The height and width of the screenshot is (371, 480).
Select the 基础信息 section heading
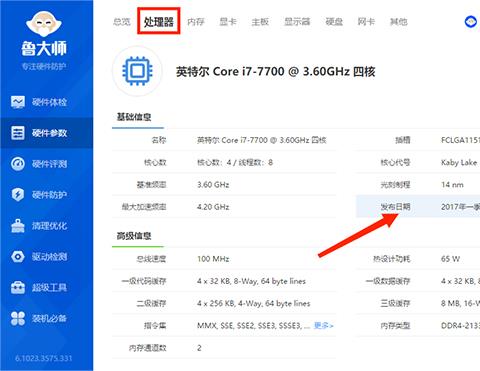[x=134, y=117]
